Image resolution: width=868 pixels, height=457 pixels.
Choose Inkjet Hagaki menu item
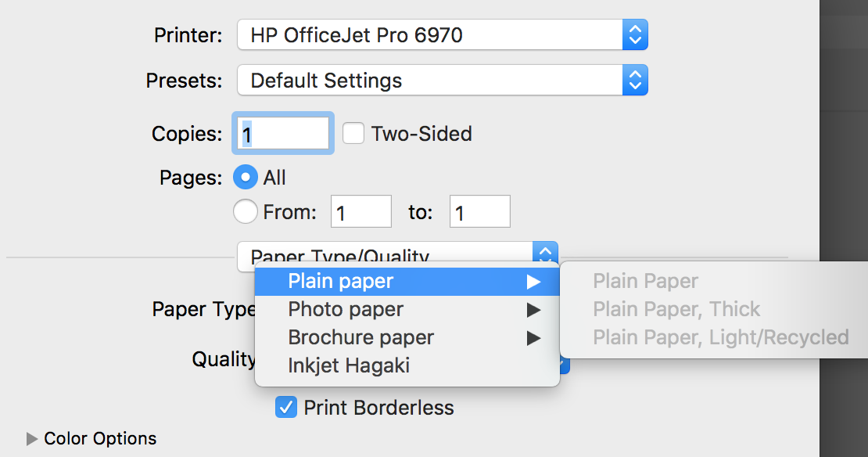pos(407,365)
